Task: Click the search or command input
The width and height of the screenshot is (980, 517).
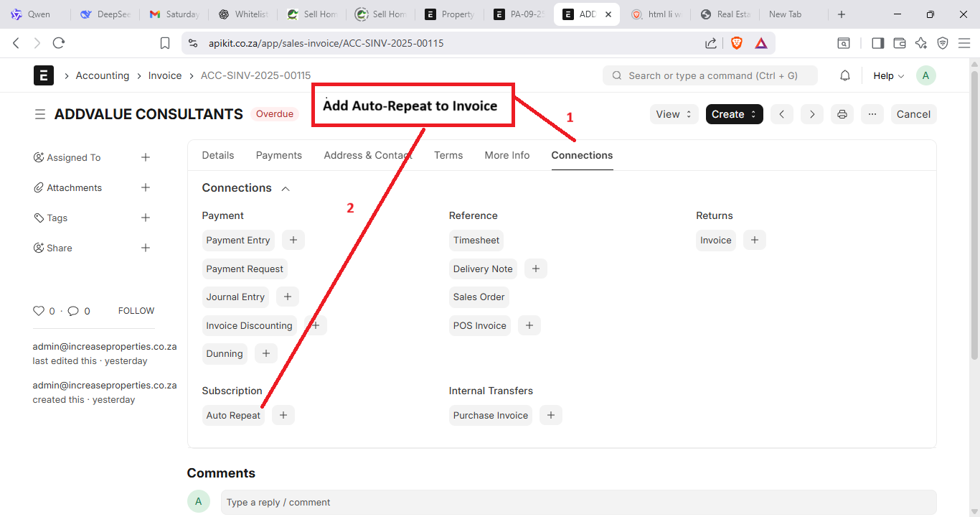Action: point(710,75)
